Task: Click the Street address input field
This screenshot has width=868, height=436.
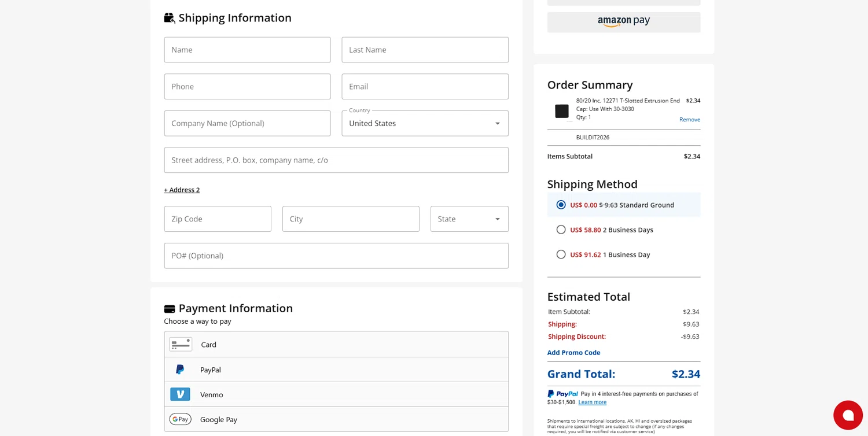Action: tap(336, 160)
